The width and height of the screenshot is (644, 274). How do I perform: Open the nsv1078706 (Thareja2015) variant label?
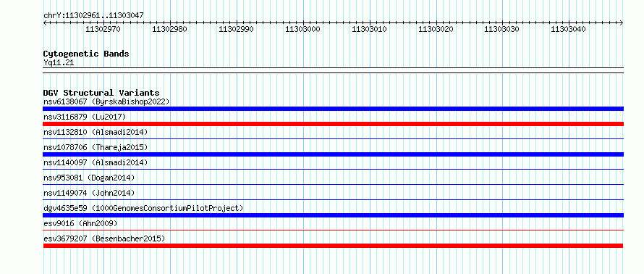[96, 147]
